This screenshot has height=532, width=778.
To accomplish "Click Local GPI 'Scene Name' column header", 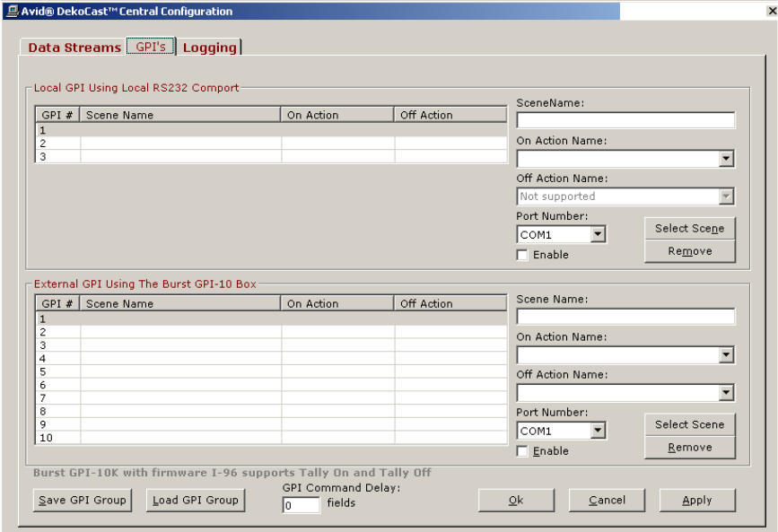I will pos(180,115).
